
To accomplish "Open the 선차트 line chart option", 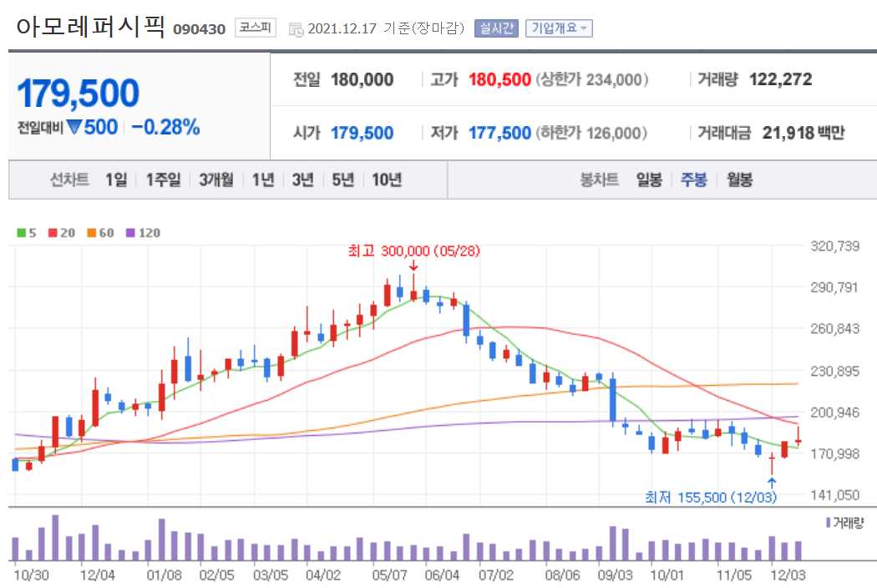I will click(71, 178).
